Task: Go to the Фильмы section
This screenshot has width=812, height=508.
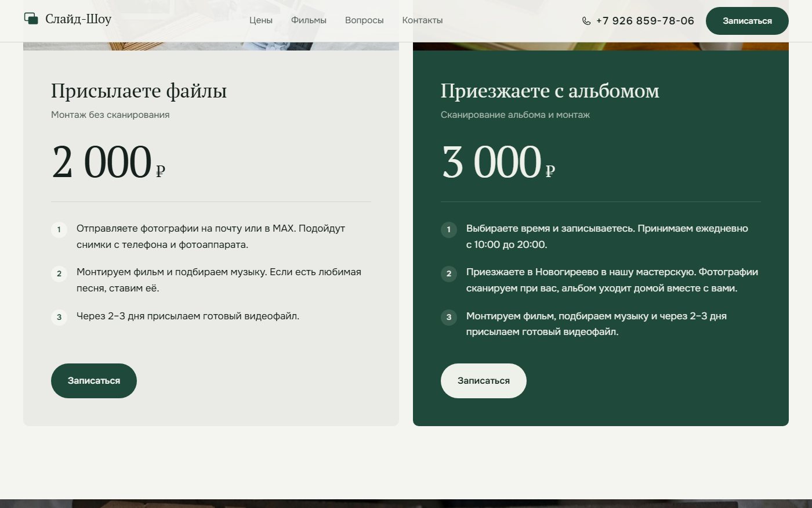Action: pos(309,20)
